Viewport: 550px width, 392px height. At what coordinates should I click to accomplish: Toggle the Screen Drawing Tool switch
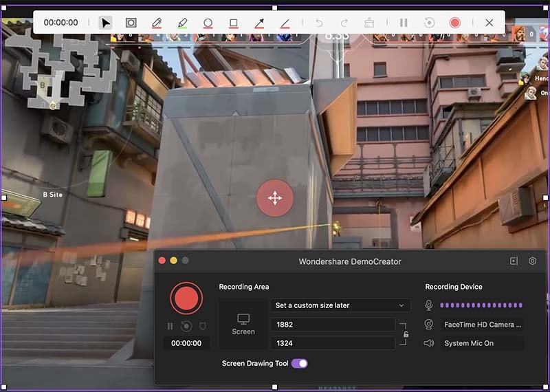[x=299, y=364]
